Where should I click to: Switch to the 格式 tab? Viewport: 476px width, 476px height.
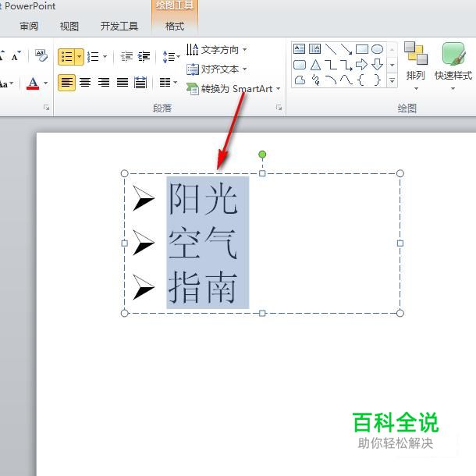[x=175, y=26]
